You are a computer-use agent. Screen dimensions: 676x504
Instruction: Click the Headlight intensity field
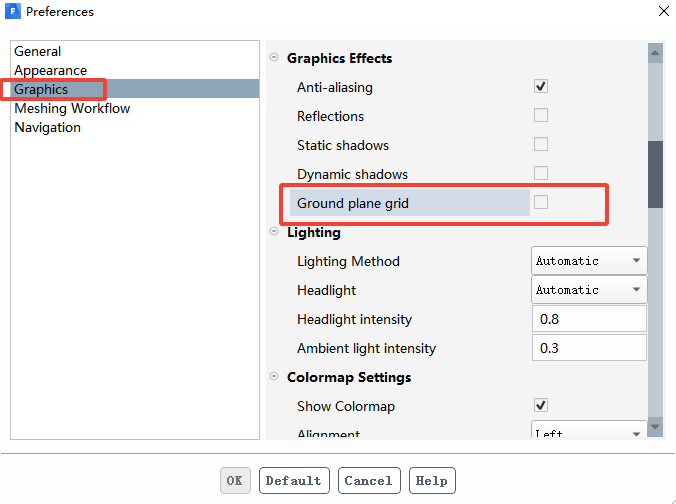(x=589, y=319)
